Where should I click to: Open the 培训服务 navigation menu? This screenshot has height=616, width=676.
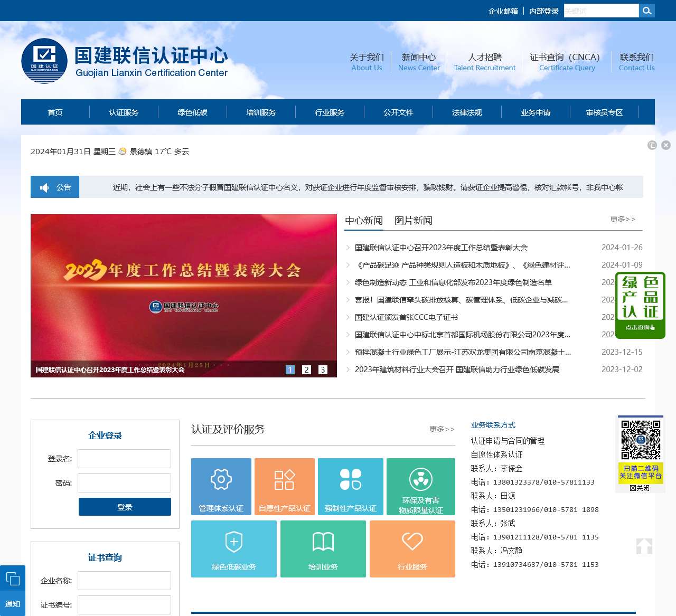point(261,112)
